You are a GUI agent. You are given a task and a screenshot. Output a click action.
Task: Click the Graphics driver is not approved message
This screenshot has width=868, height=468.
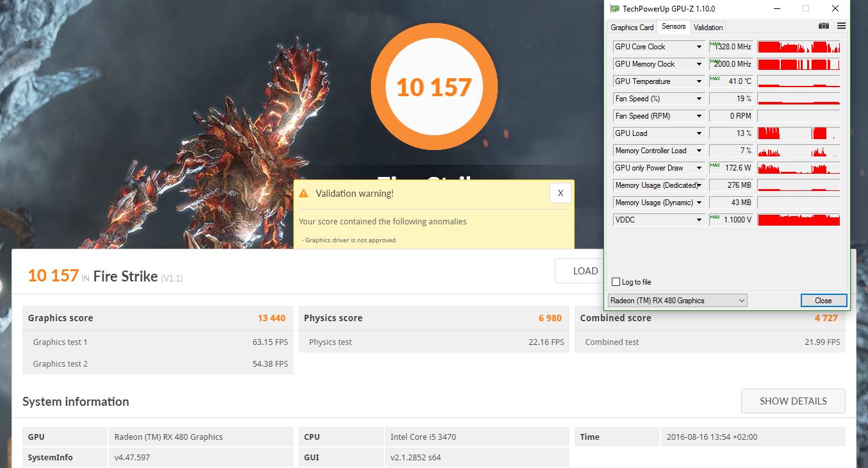(349, 240)
